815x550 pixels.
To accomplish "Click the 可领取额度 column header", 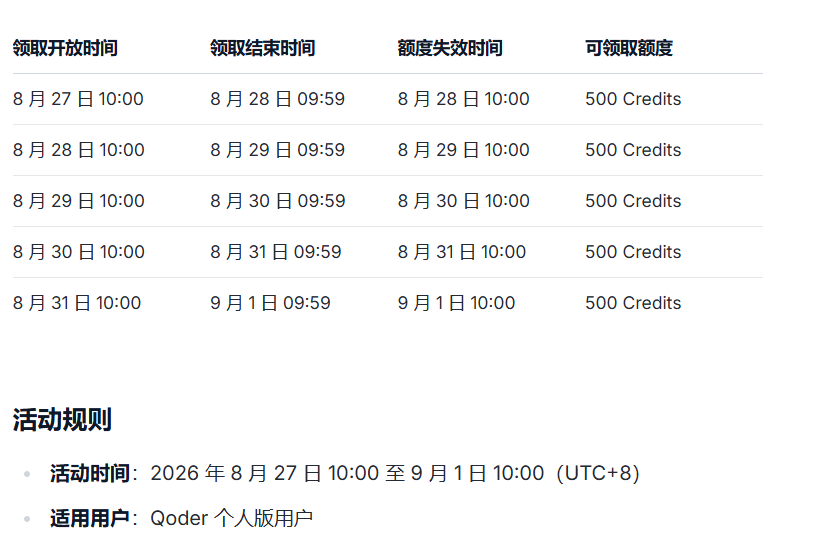I will point(629,48).
